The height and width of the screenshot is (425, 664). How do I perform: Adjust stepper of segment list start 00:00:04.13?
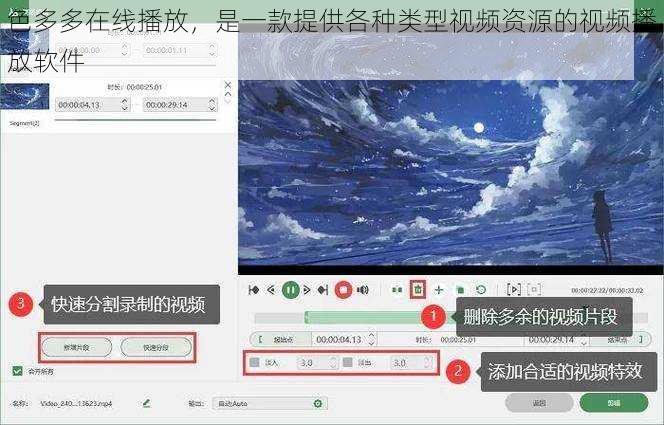pos(124,104)
